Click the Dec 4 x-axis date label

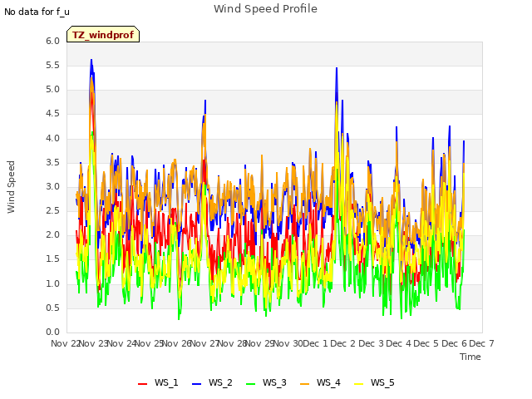coord(398,343)
